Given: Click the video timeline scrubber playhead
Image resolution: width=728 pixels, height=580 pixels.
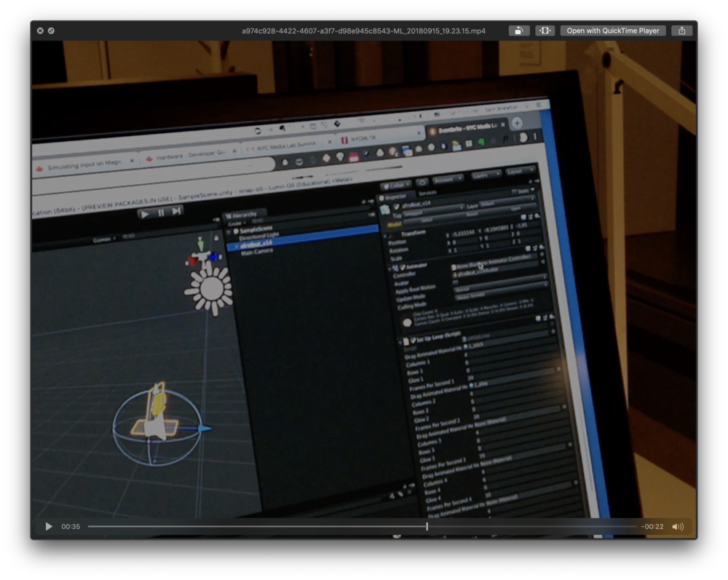Looking at the screenshot, I should (427, 527).
